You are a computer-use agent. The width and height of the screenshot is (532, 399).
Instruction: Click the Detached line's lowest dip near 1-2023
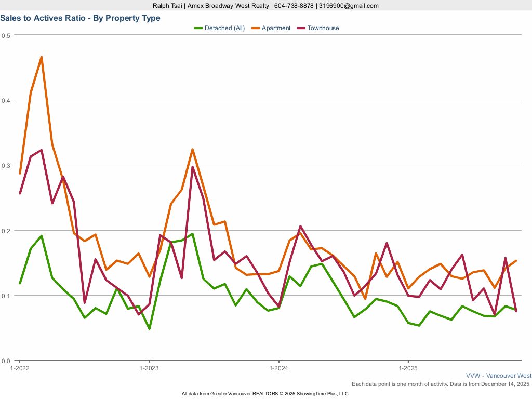tap(150, 329)
